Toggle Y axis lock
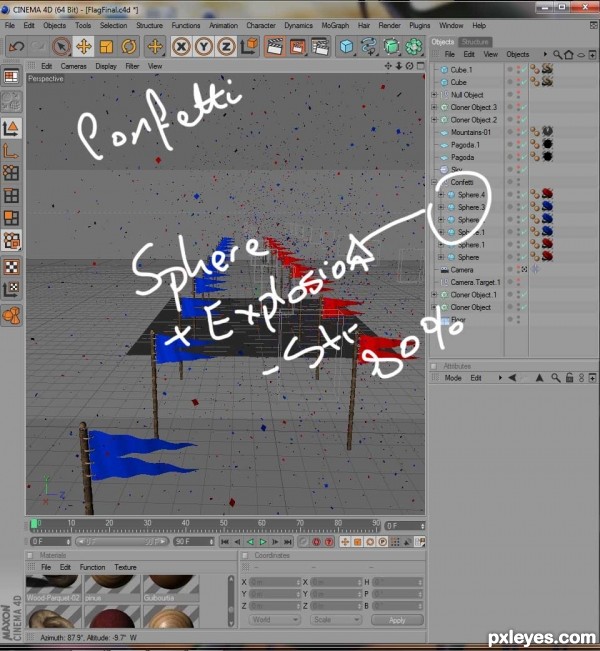The width and height of the screenshot is (600, 651). coord(203,46)
